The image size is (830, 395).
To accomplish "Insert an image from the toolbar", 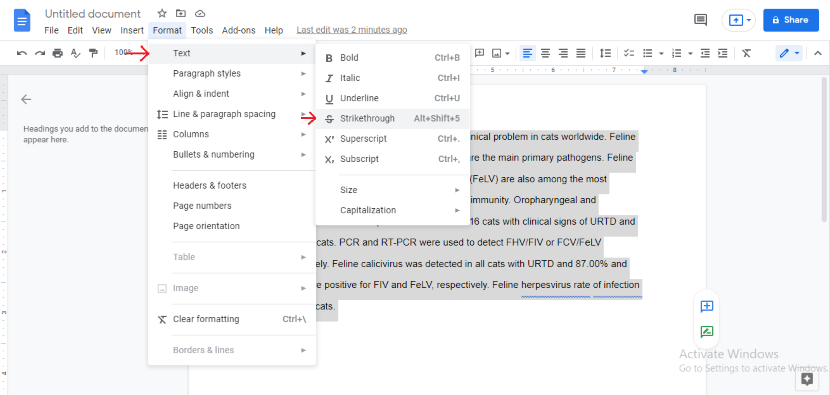I will (497, 53).
